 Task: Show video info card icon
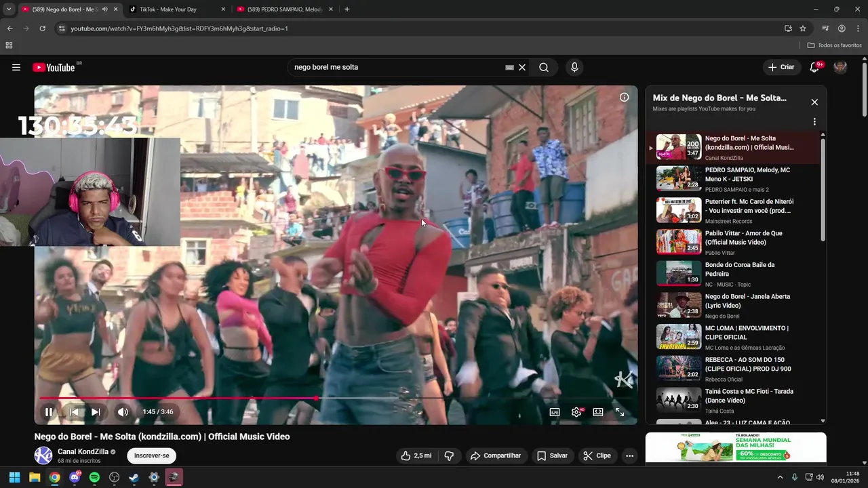point(625,97)
